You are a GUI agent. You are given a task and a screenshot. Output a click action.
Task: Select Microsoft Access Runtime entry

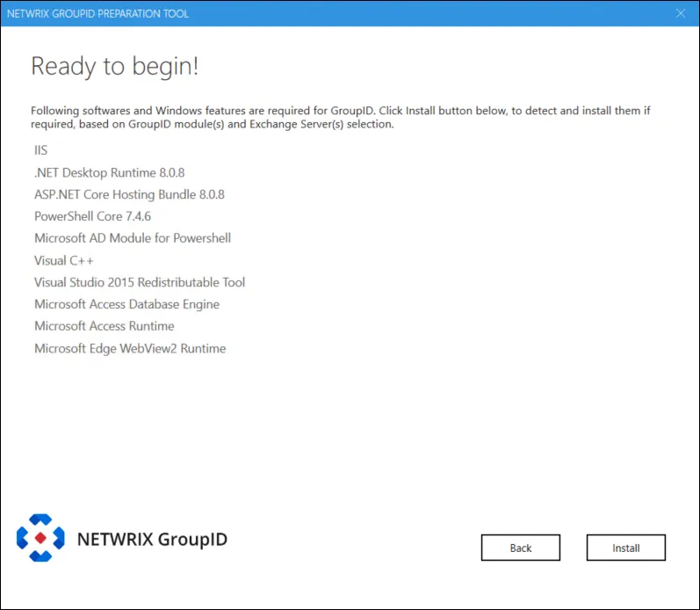coord(105,326)
